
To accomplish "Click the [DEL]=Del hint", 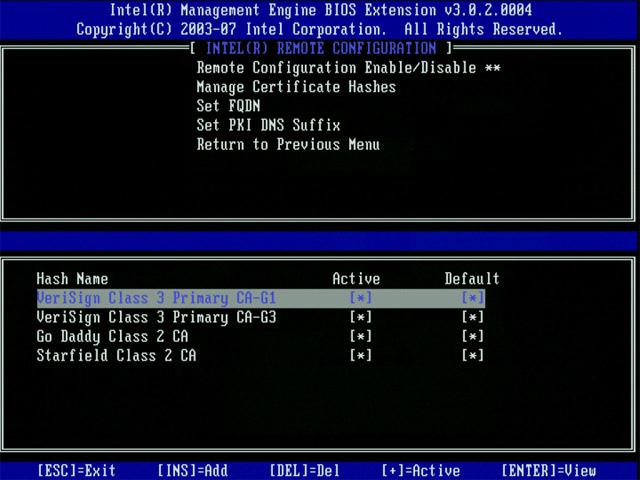I will click(x=304, y=471).
